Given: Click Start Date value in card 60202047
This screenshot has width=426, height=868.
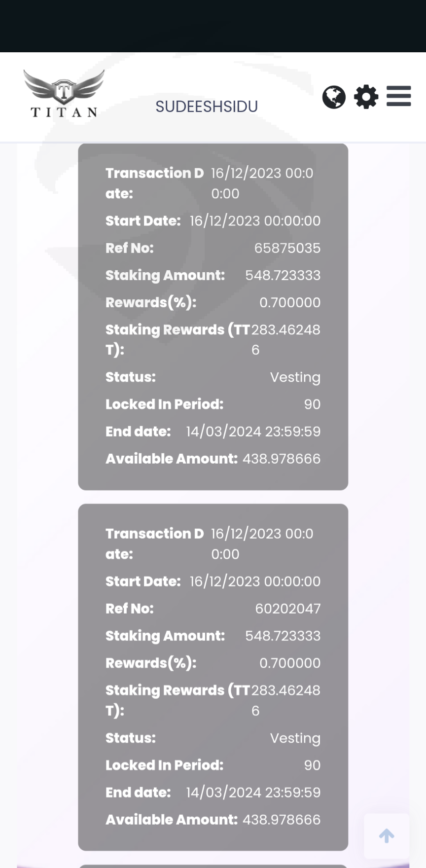Looking at the screenshot, I should (x=255, y=581).
